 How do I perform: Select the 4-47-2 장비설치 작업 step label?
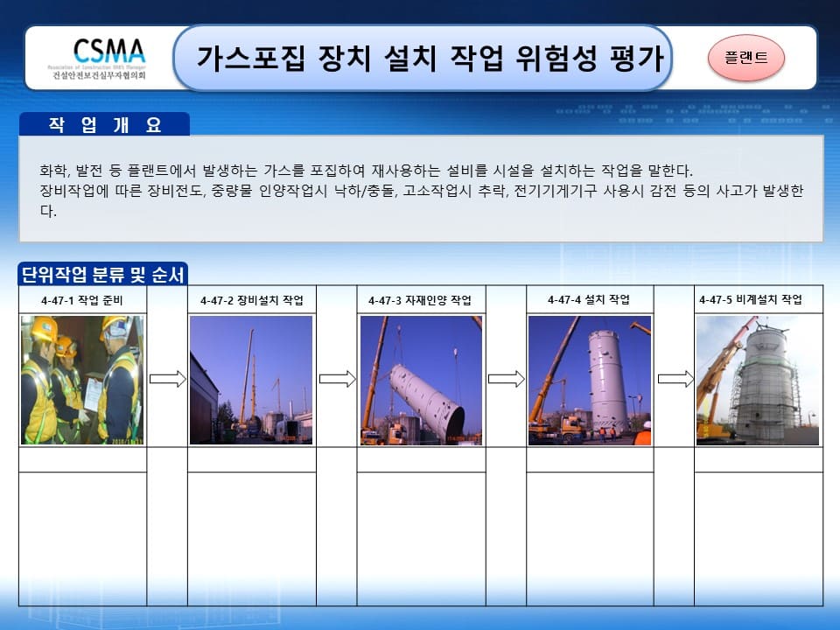click(x=252, y=300)
